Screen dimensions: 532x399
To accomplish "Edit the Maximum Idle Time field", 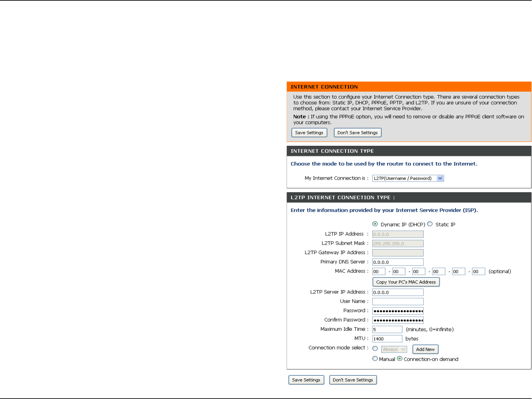I will tap(387, 329).
